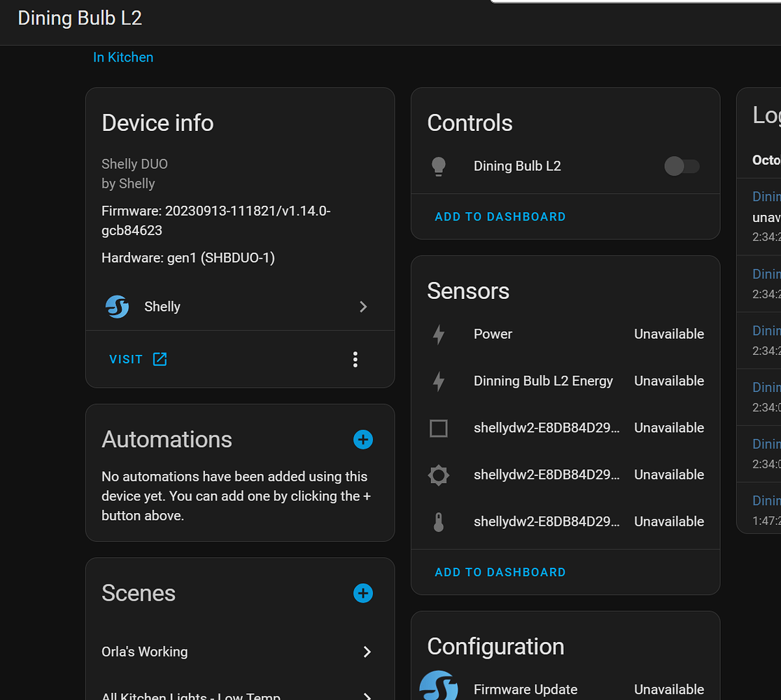This screenshot has height=700, width=781.
Task: Click VISIT to open the device page
Action: coord(126,359)
